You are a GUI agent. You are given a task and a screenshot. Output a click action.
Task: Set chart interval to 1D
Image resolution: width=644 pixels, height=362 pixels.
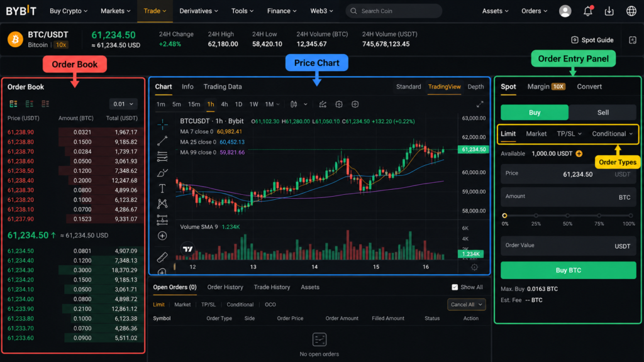(238, 104)
